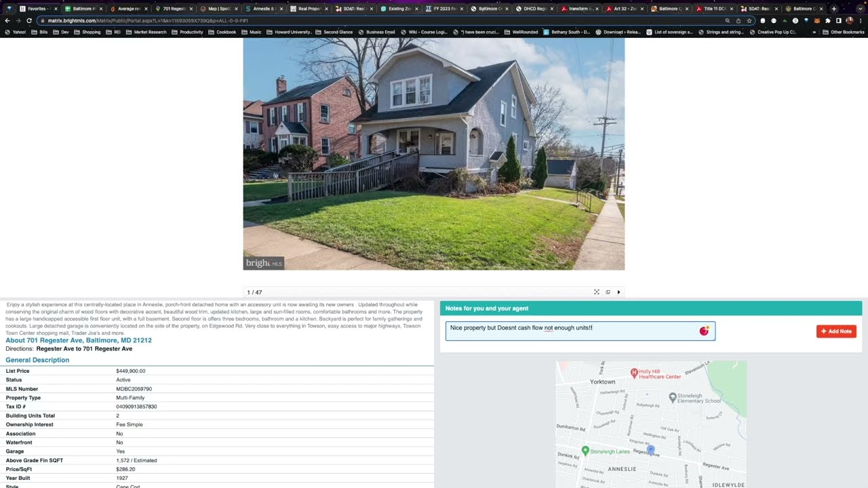Open Creative Pop Up bookmark
This screenshot has width=868, height=488.
772,32
